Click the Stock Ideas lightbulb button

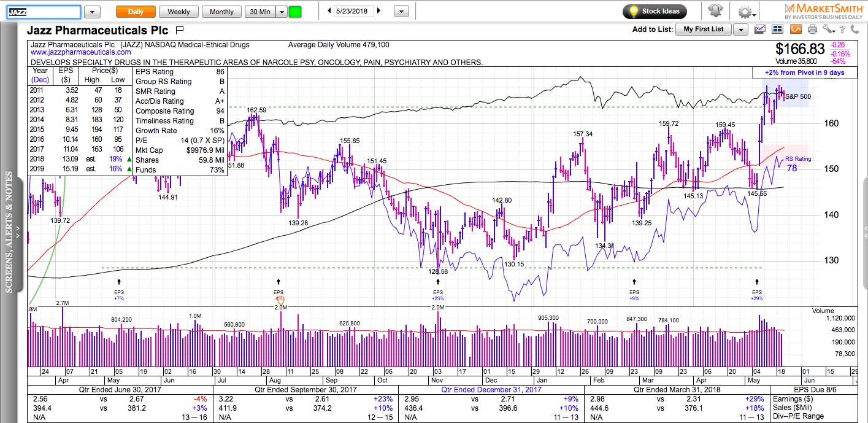(x=655, y=11)
